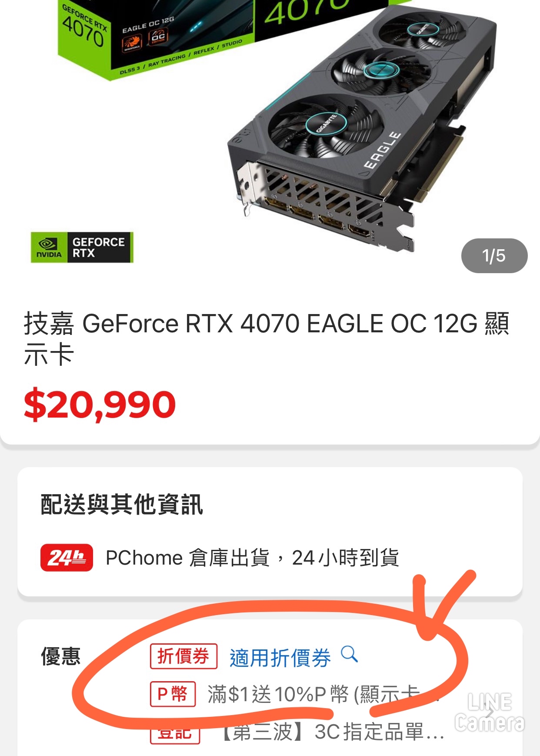Click the magnifier icon beside 適用折價券
The width and height of the screenshot is (540, 756).
coord(349,654)
